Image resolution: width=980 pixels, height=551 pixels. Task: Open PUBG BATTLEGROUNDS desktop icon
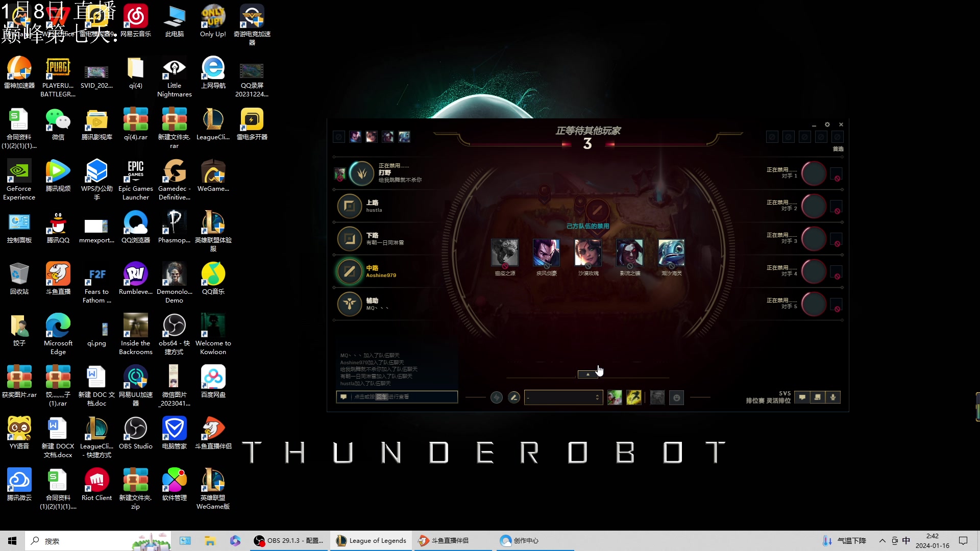[x=58, y=77]
